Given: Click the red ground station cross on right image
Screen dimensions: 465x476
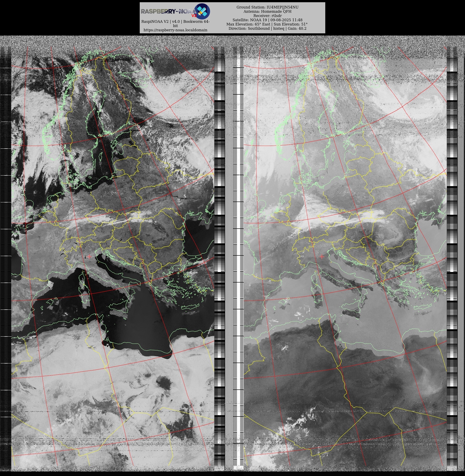Looking at the screenshot, I should click(322, 257).
